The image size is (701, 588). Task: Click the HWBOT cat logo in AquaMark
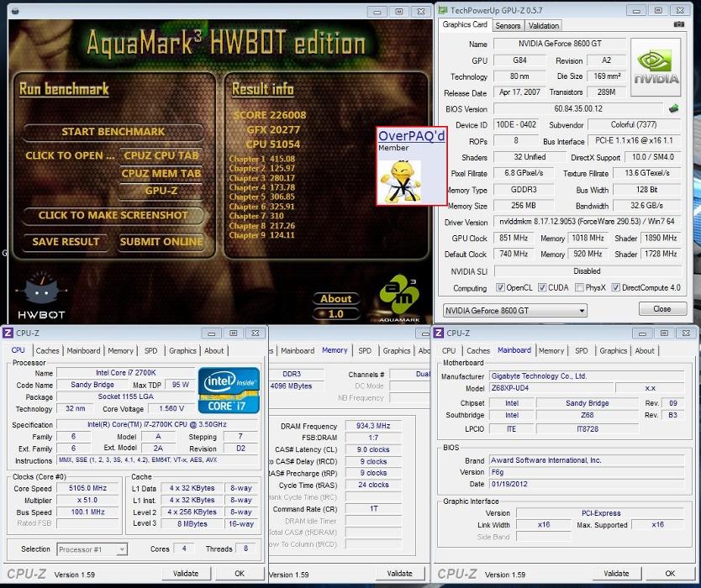pyautogui.click(x=41, y=295)
